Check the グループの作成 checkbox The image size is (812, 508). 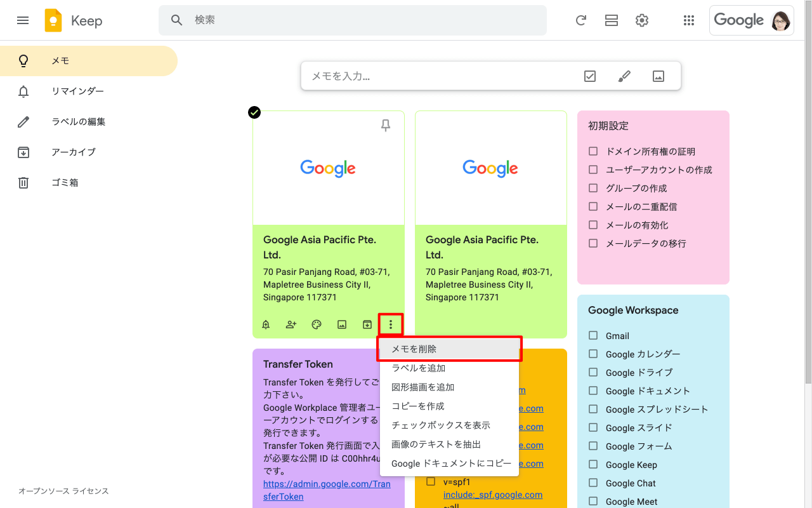click(593, 188)
